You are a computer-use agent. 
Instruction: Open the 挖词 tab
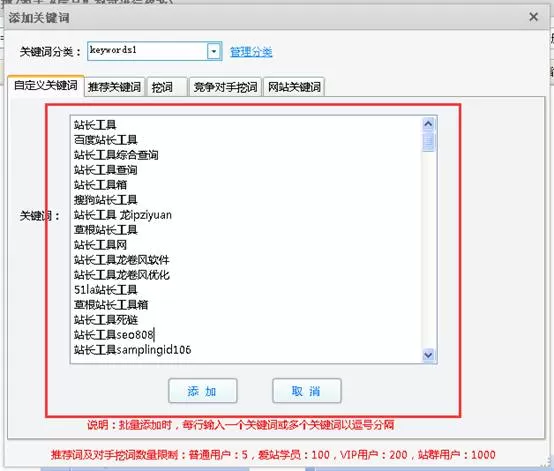(x=166, y=87)
